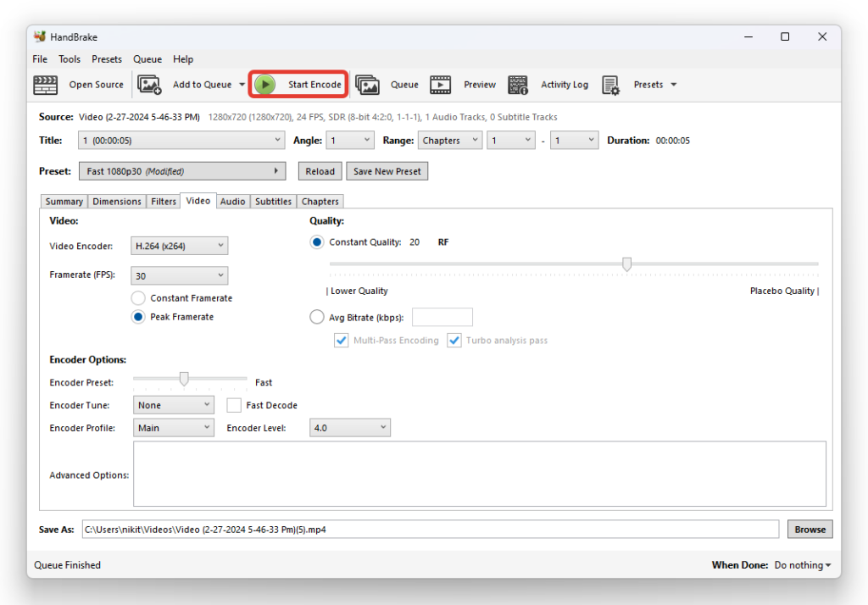Select the Video tab

coord(198,200)
